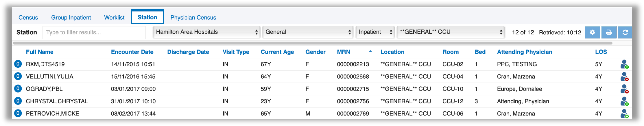Open the Physician Census tab
Screen dimensions: 644x126
(x=193, y=18)
